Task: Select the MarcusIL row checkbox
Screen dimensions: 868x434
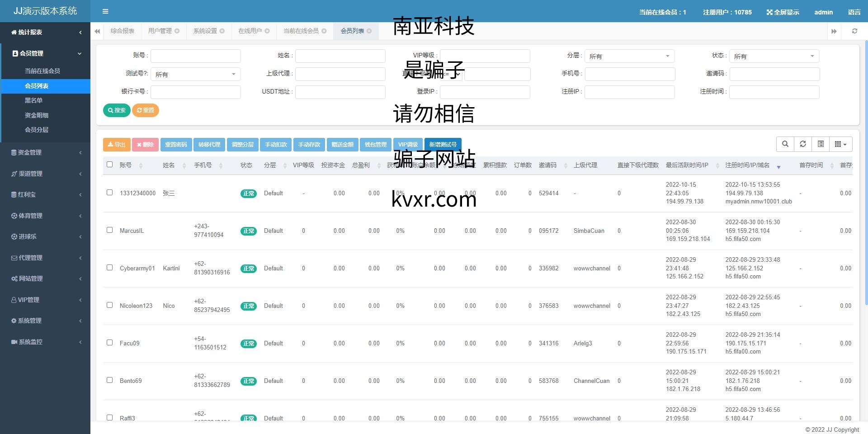Action: pos(109,230)
